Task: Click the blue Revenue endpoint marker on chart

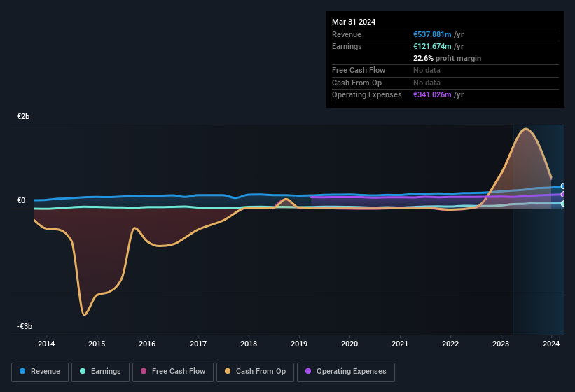Action: click(x=563, y=186)
